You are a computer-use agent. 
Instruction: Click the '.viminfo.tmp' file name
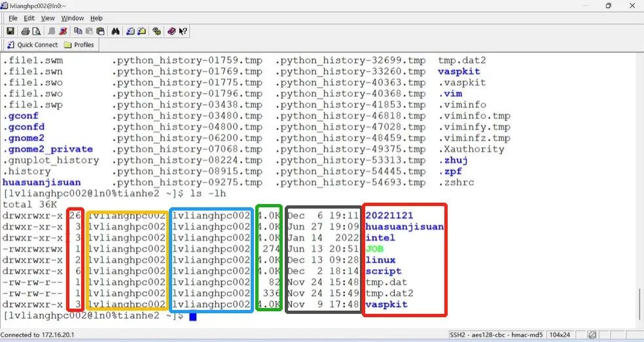coord(474,116)
